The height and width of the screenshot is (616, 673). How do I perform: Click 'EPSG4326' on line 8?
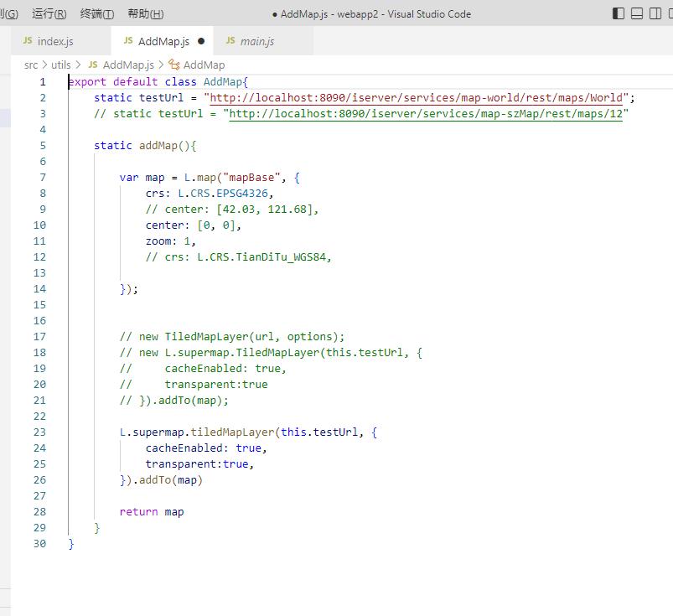(242, 193)
